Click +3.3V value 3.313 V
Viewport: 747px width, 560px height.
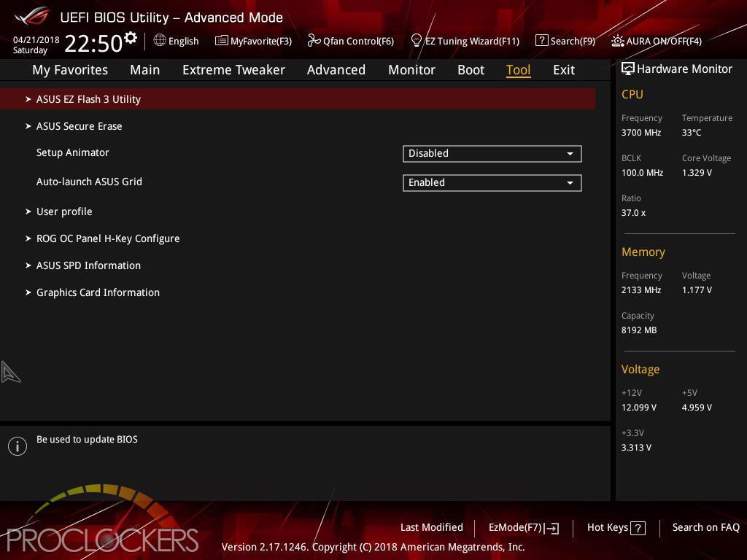pyautogui.click(x=636, y=447)
